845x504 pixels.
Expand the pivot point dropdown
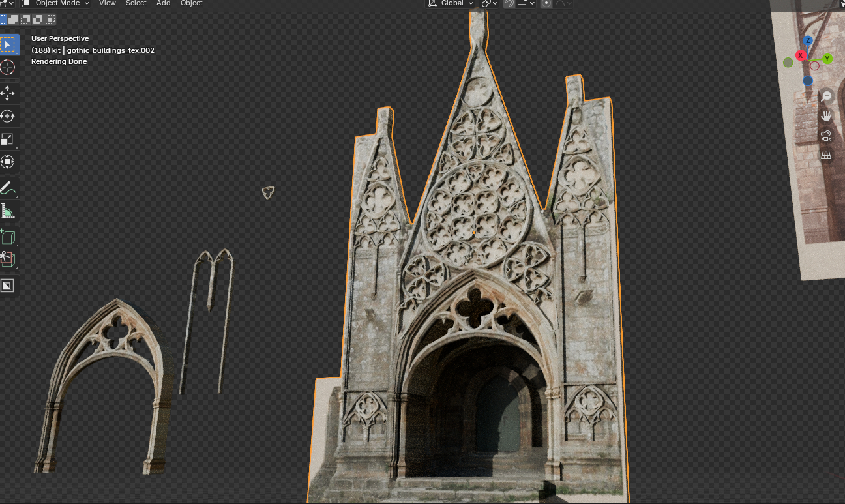(489, 3)
